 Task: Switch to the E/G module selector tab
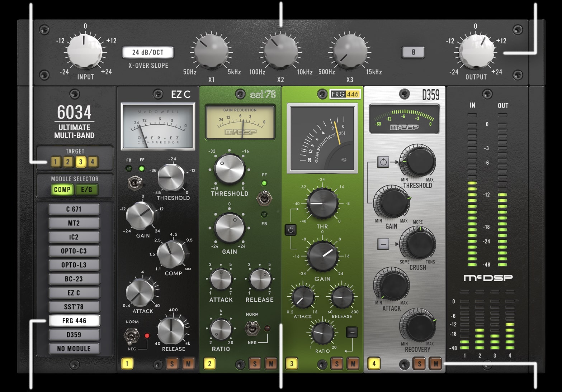(x=86, y=190)
